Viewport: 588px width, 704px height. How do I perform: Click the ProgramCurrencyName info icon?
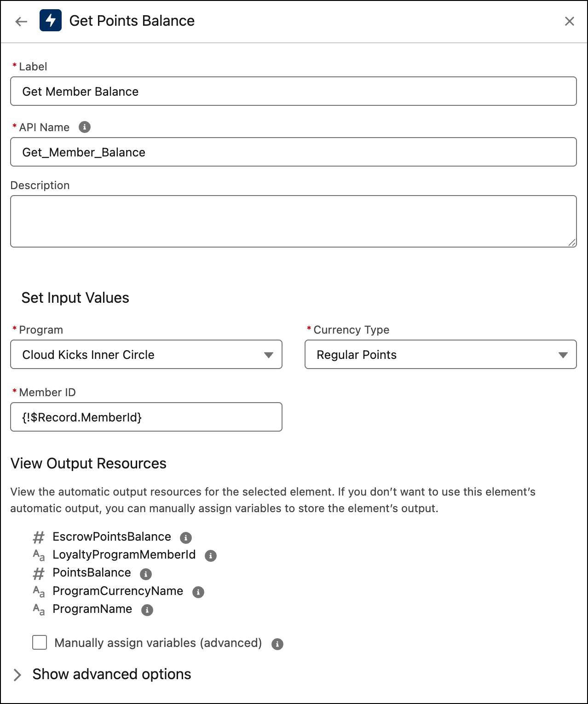[198, 592]
